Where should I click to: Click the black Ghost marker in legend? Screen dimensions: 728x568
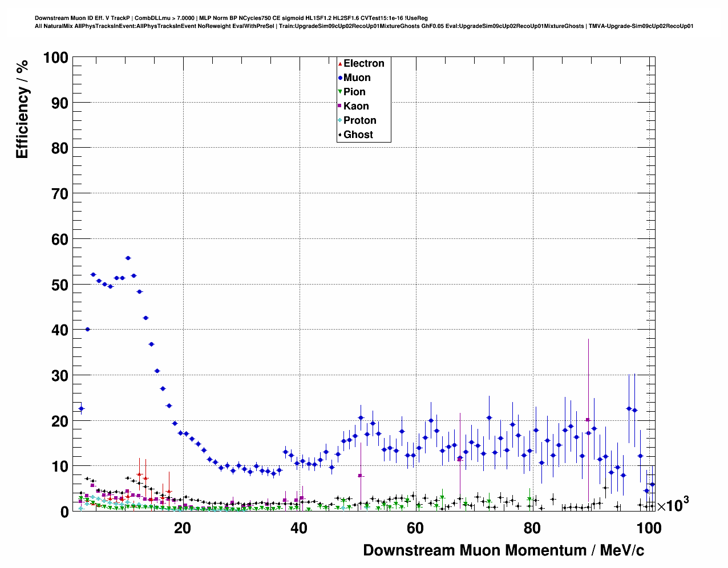coord(340,135)
